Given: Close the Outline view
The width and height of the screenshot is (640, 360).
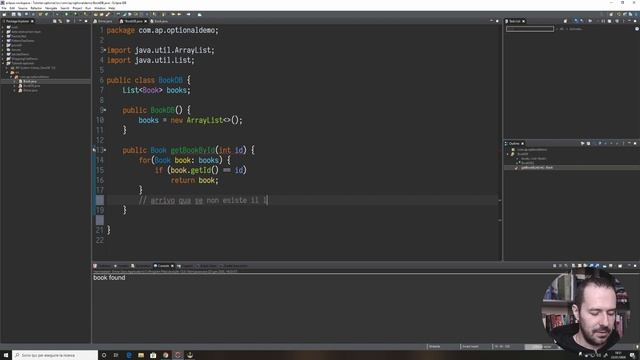Looking at the screenshot, I should 522,144.
